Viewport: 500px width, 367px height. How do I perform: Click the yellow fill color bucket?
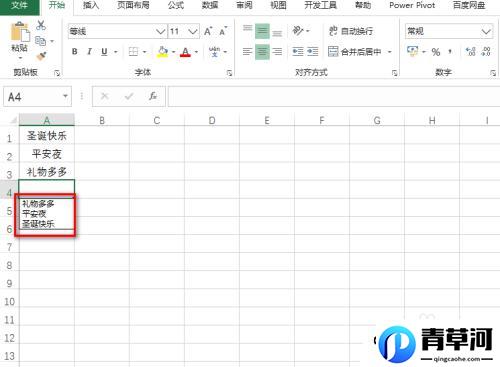click(x=162, y=52)
